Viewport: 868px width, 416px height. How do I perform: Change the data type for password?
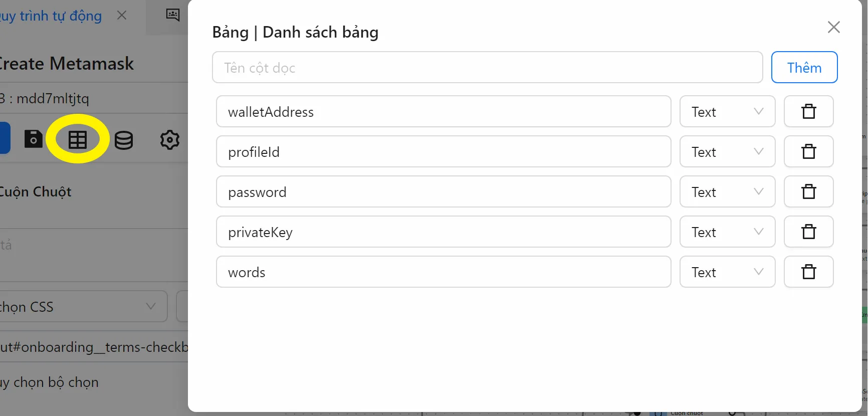(x=727, y=191)
